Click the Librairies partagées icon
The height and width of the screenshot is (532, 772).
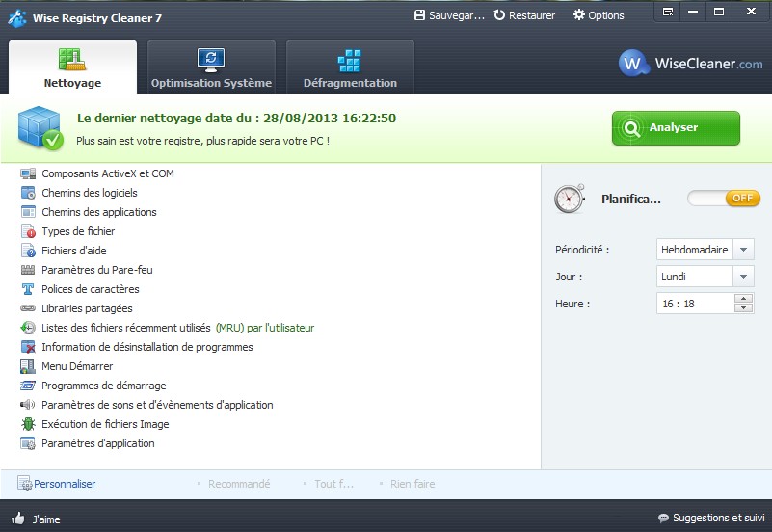(28, 308)
